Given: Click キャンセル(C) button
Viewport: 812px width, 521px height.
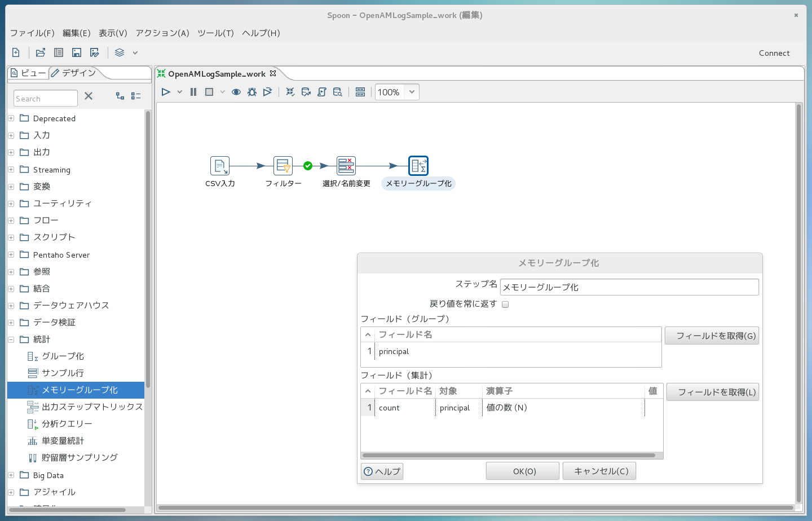Looking at the screenshot, I should point(599,471).
